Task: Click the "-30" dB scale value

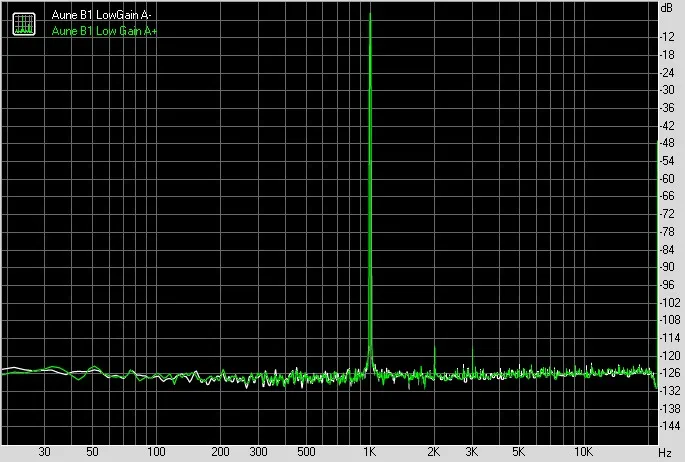Action: point(667,90)
